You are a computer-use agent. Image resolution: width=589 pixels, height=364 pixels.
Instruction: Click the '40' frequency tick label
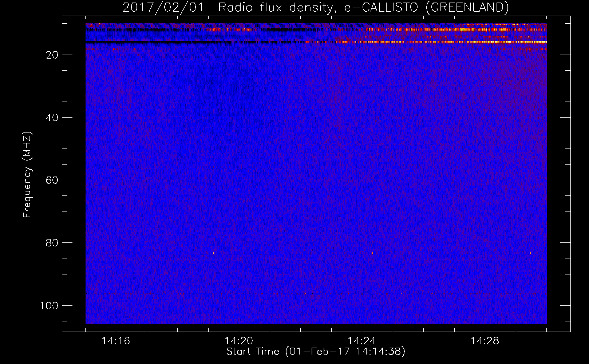click(x=52, y=118)
